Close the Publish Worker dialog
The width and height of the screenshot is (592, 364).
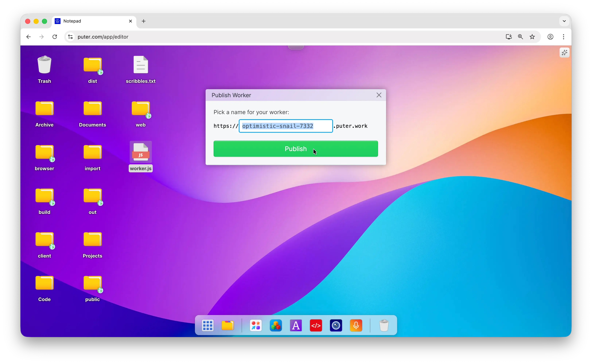(x=378, y=95)
